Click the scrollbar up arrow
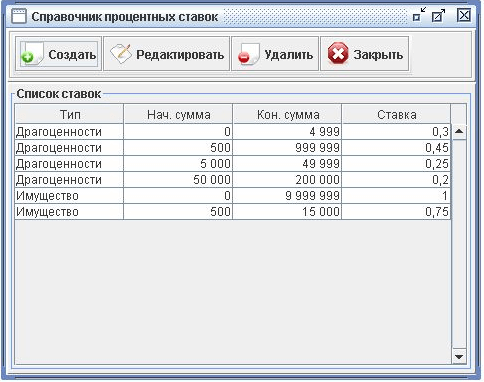Image resolution: width=484 pixels, height=382 pixels. click(x=459, y=131)
